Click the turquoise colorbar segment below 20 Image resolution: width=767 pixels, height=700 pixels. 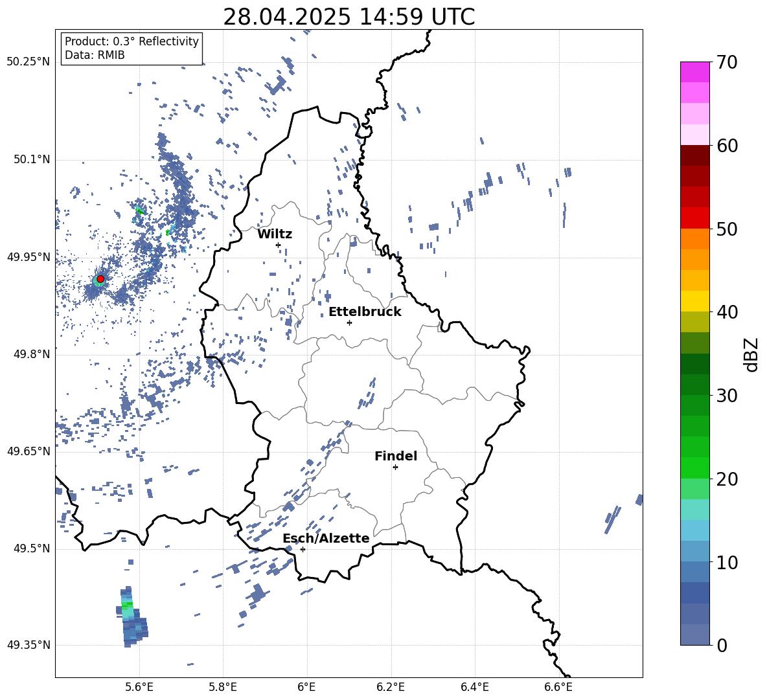(x=694, y=510)
